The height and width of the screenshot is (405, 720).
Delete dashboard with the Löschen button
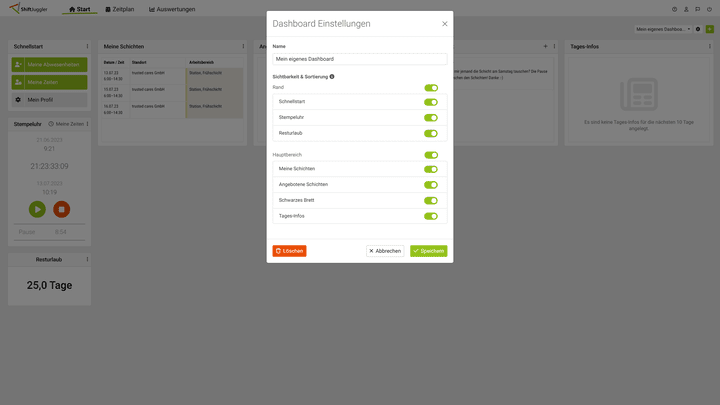pyautogui.click(x=289, y=251)
